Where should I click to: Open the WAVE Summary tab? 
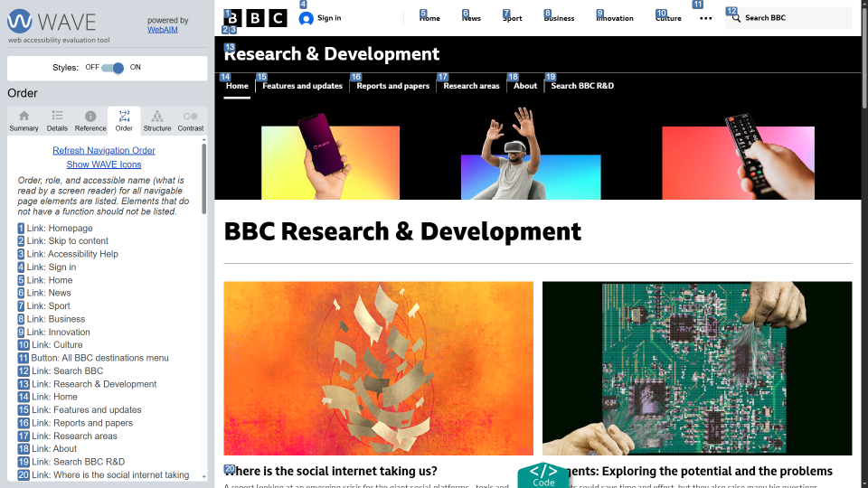(x=24, y=120)
